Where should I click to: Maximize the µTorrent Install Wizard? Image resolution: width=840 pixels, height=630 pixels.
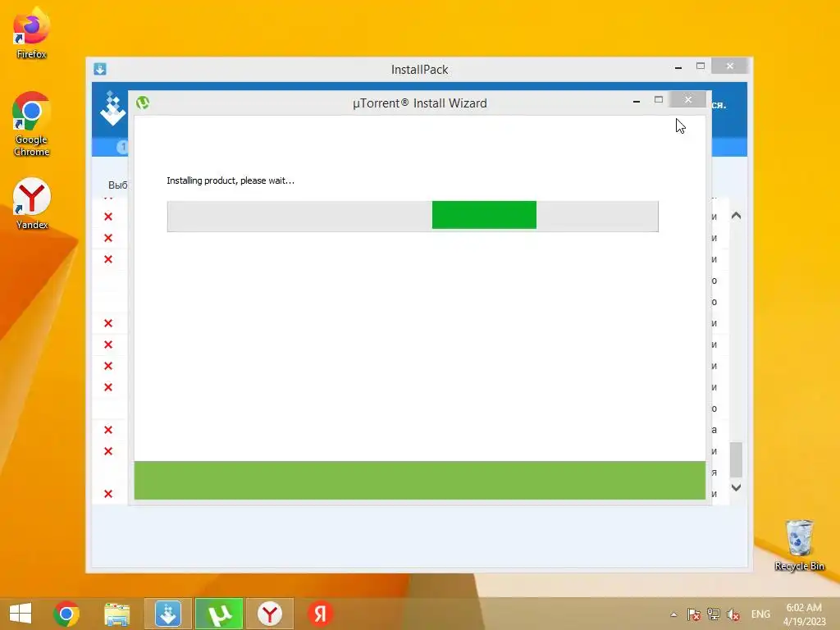click(659, 100)
